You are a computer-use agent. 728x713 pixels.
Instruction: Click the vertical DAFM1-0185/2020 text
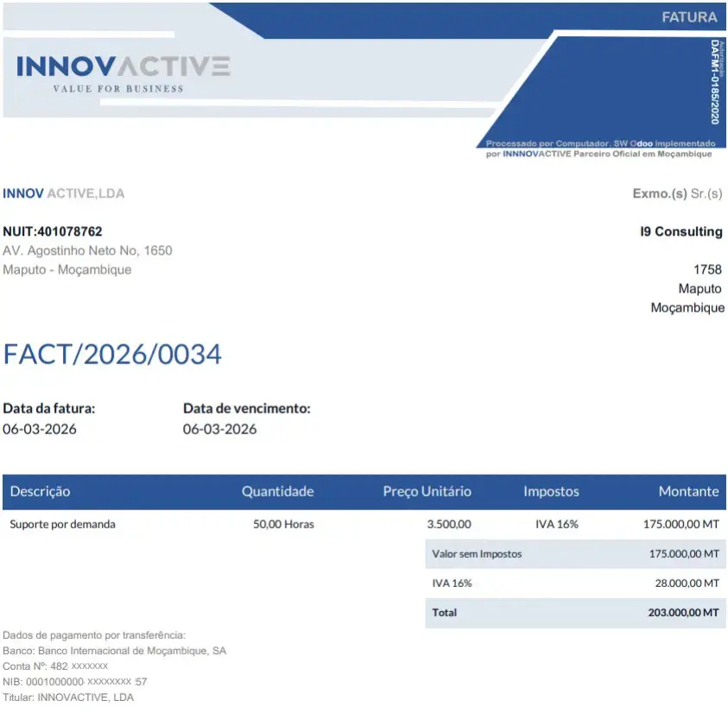(x=714, y=82)
